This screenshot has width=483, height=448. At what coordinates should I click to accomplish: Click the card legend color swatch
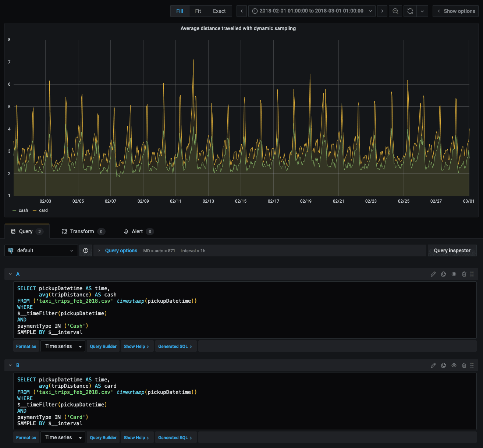pos(35,211)
